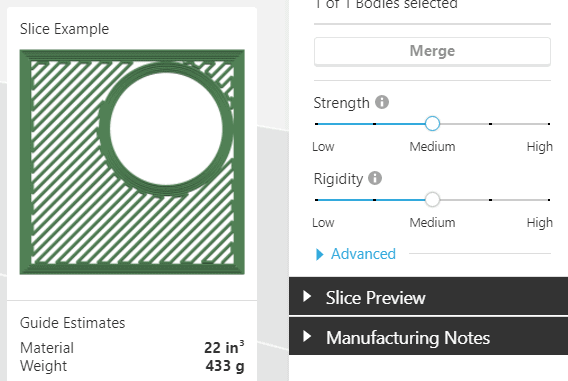
Task: Set Rigidity slider to Low end
Action: pos(317,200)
